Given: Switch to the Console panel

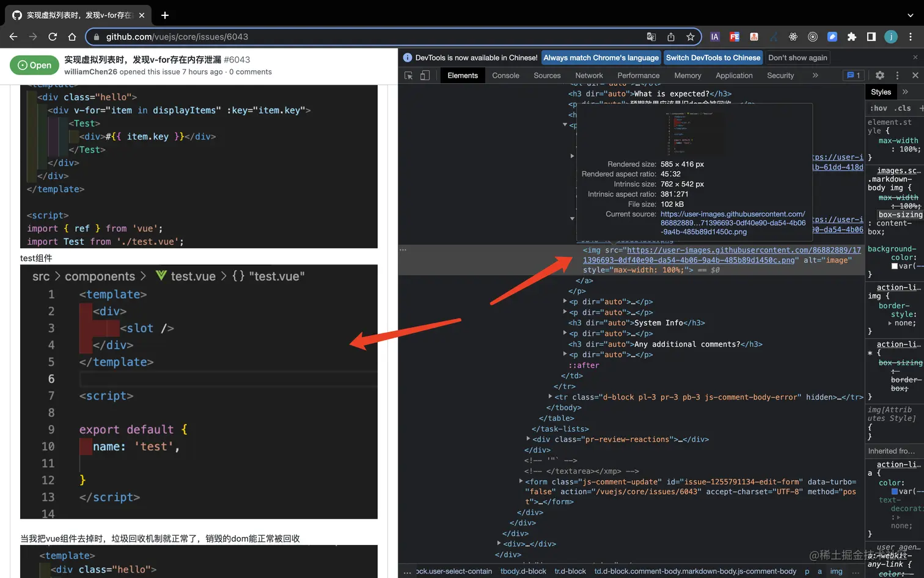Looking at the screenshot, I should click(506, 75).
